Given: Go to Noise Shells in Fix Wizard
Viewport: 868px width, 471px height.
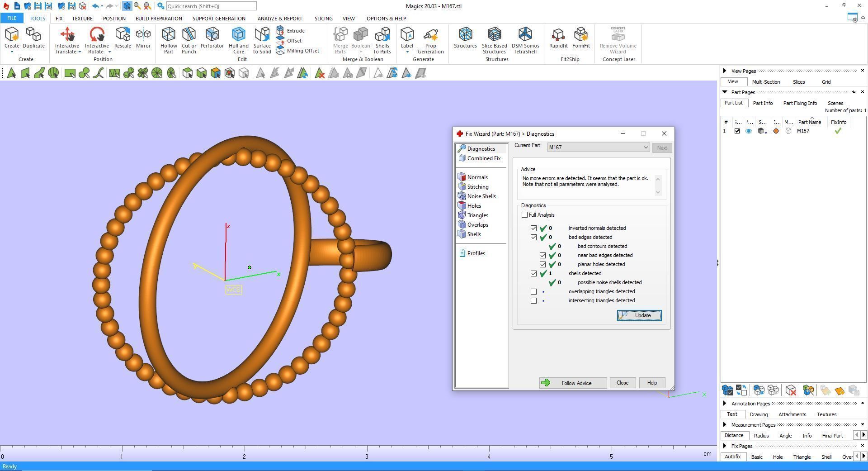Looking at the screenshot, I should (477, 196).
